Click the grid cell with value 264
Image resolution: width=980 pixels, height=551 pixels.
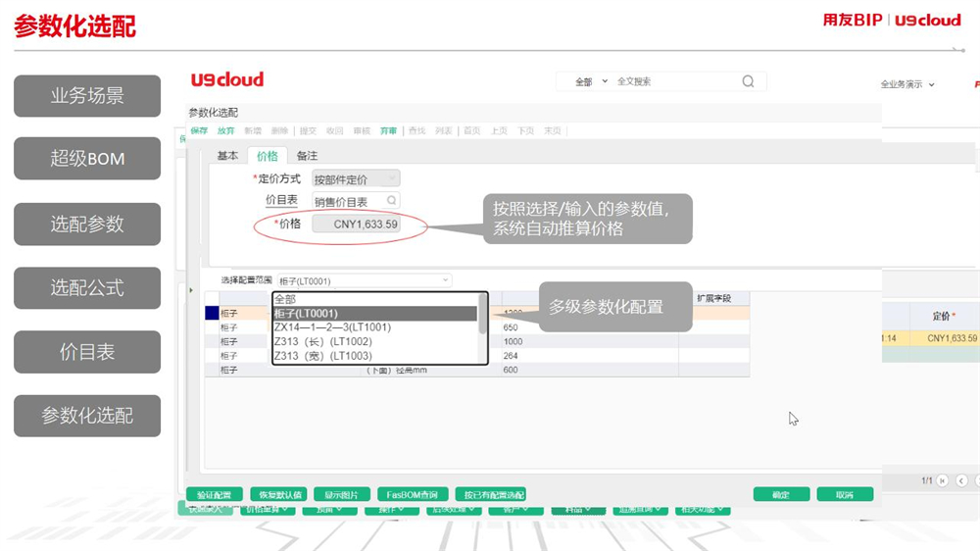(x=589, y=355)
